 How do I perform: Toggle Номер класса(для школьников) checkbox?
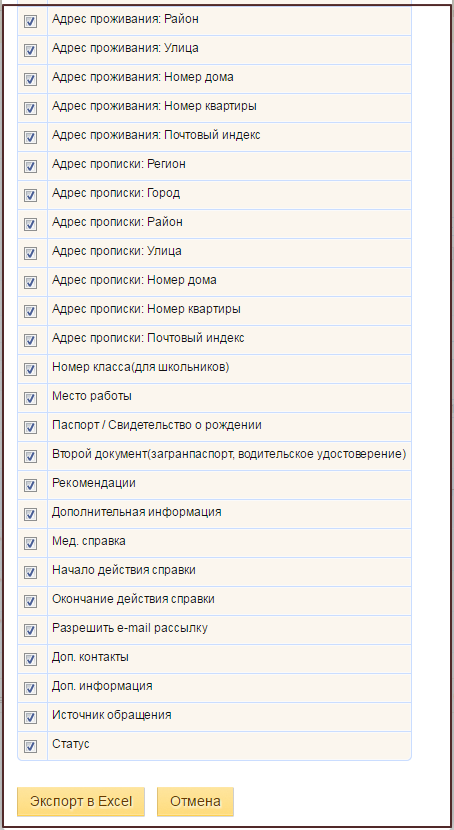click(31, 369)
